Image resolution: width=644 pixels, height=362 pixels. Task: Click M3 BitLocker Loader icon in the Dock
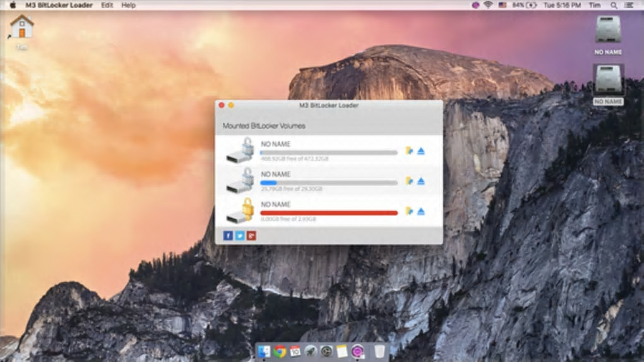coord(357,352)
